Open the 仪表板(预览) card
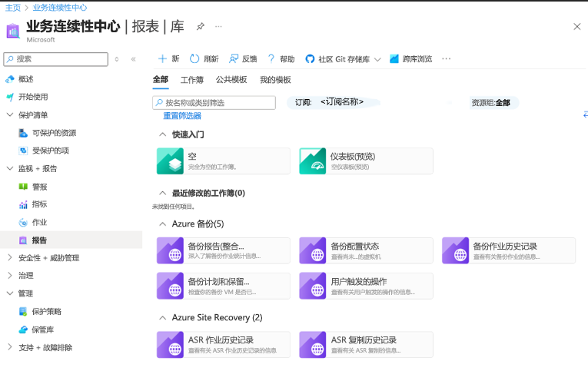Screen dimensions: 588x381 pyautogui.click(x=366, y=161)
